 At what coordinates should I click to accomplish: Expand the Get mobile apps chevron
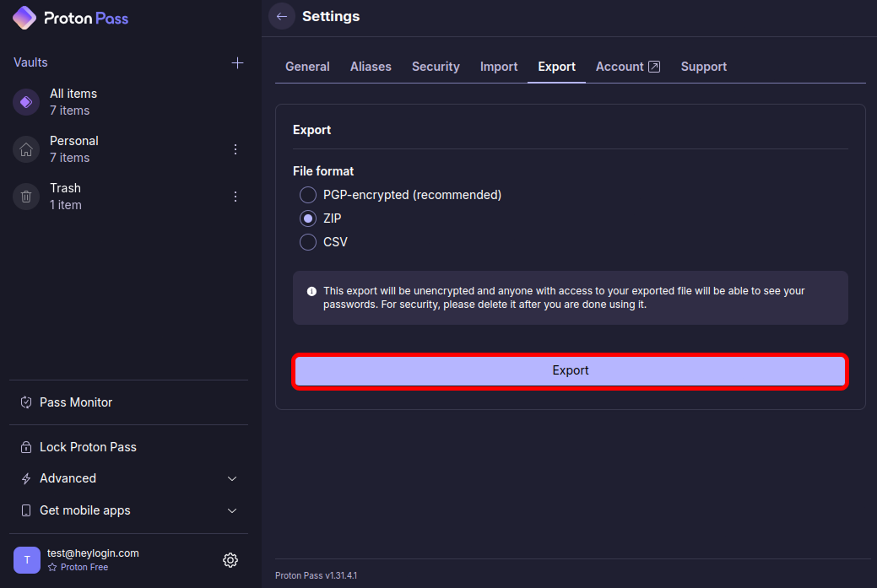pos(232,510)
